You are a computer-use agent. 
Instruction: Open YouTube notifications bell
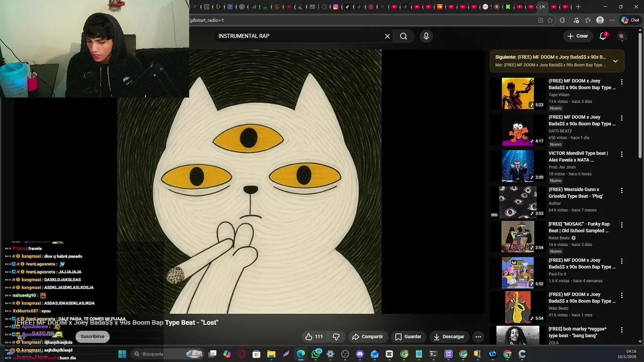(603, 36)
